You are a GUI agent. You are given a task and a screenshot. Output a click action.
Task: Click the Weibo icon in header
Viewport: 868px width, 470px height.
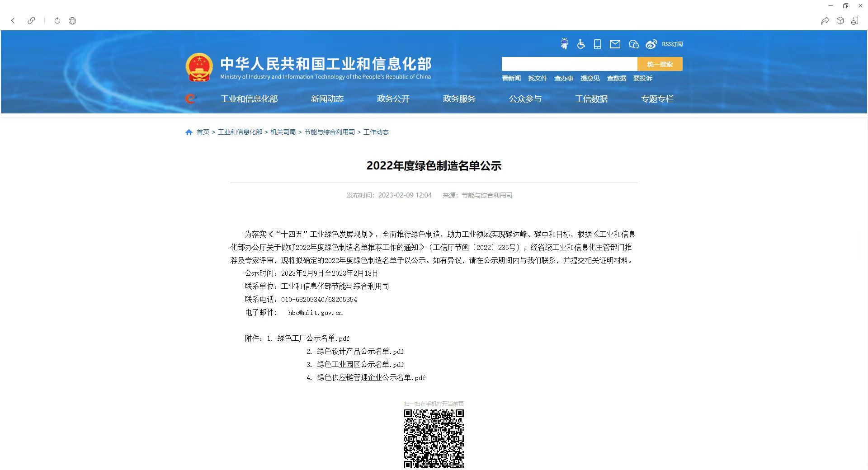(651, 44)
